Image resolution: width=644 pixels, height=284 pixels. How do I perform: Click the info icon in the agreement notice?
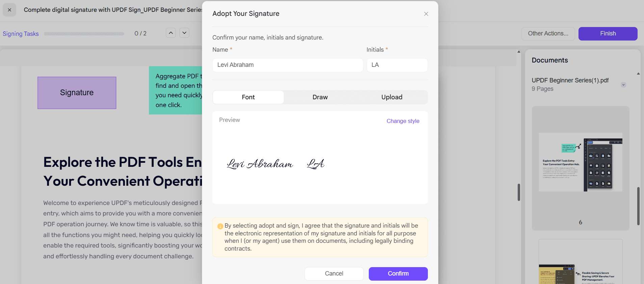click(x=220, y=226)
